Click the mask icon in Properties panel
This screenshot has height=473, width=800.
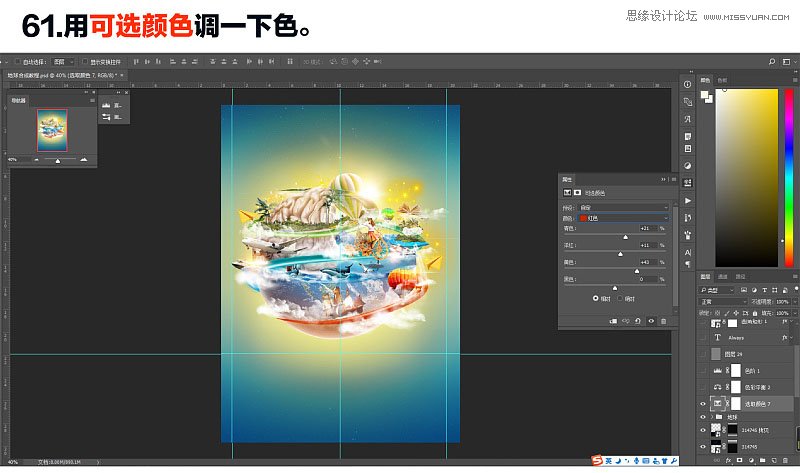[577, 193]
